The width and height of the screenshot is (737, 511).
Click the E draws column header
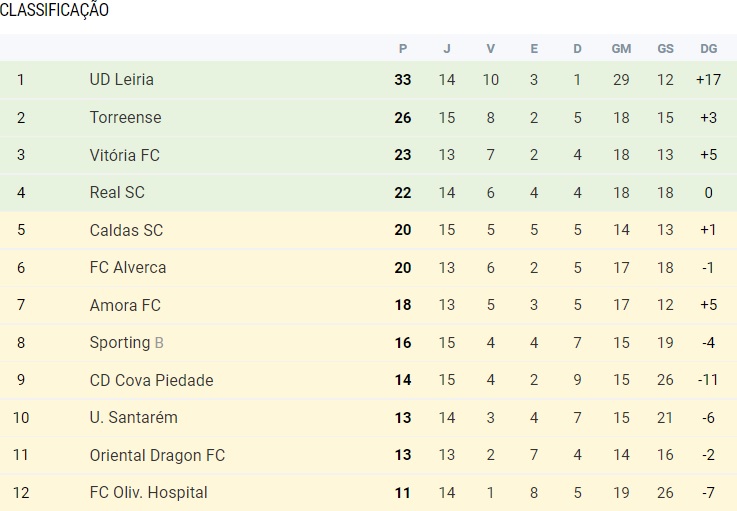[x=534, y=48]
